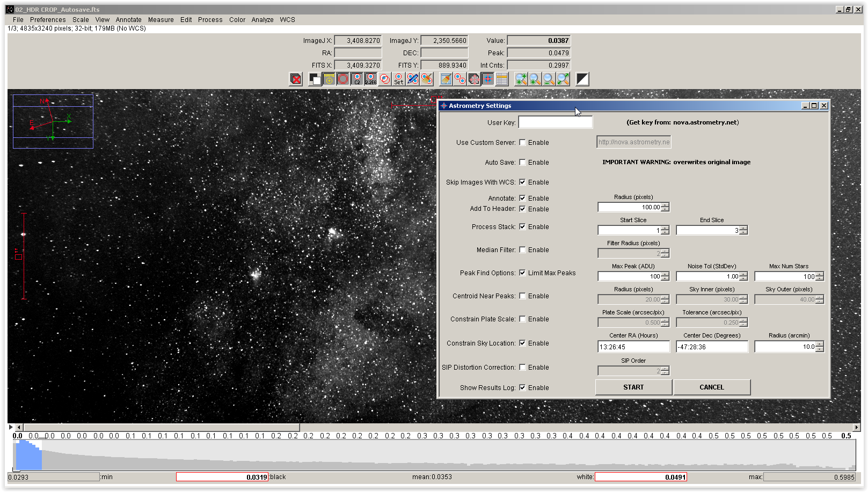Play the stack animation arrow

[11, 428]
